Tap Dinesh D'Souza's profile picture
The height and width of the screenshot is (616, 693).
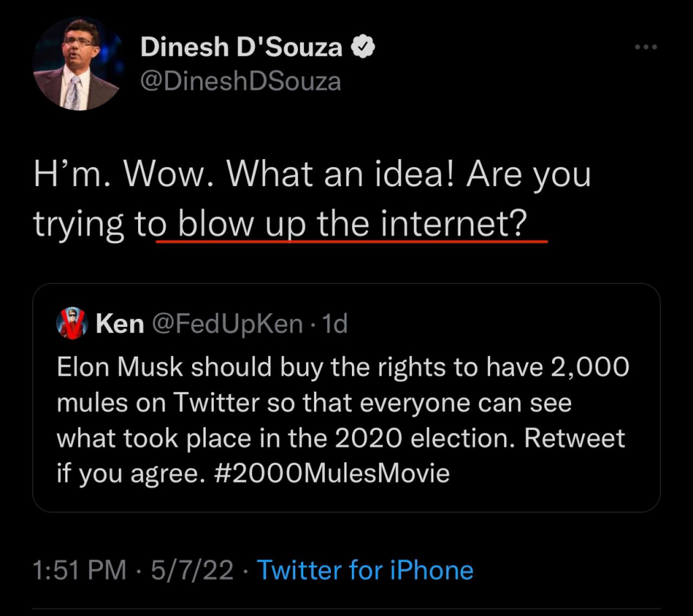(x=76, y=64)
